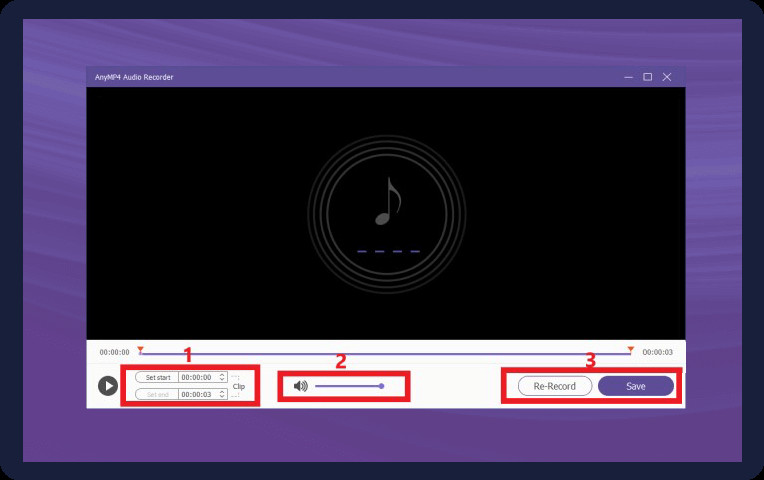Adjust the start time stepper arrows
This screenshot has width=764, height=480.
222,377
